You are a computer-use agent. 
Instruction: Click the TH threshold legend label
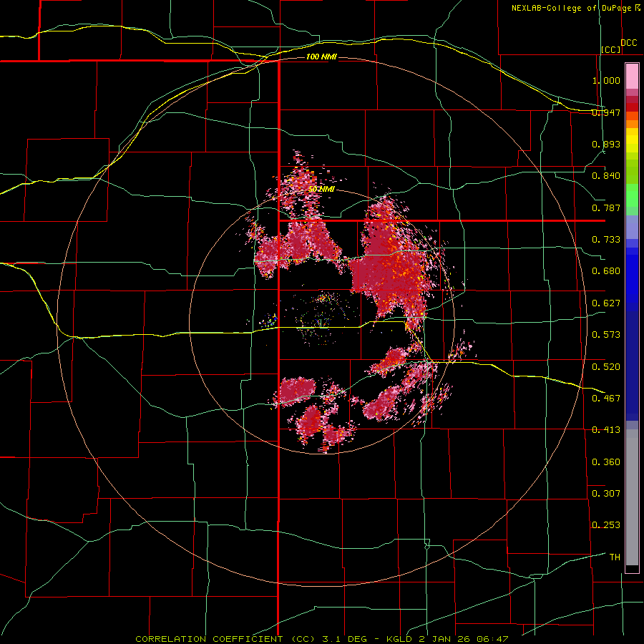(x=615, y=557)
